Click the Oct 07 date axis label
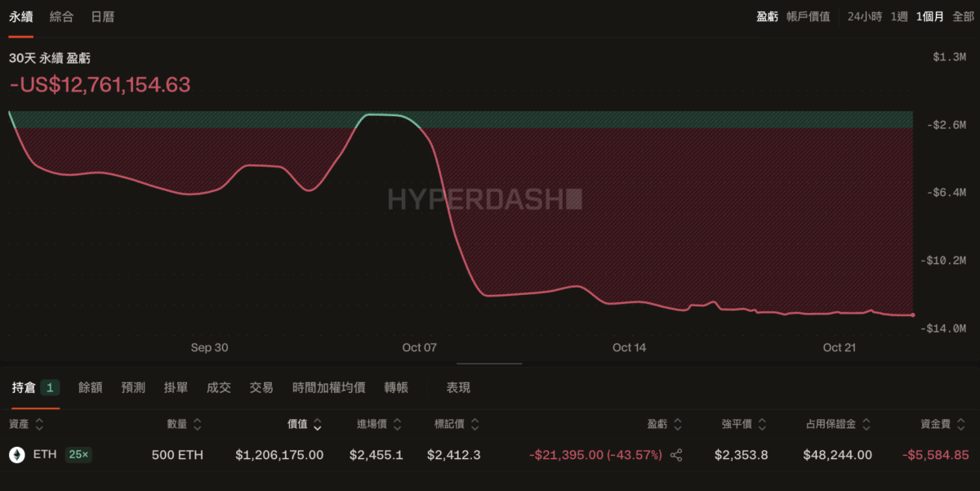The height and width of the screenshot is (491, 980). [x=420, y=348]
